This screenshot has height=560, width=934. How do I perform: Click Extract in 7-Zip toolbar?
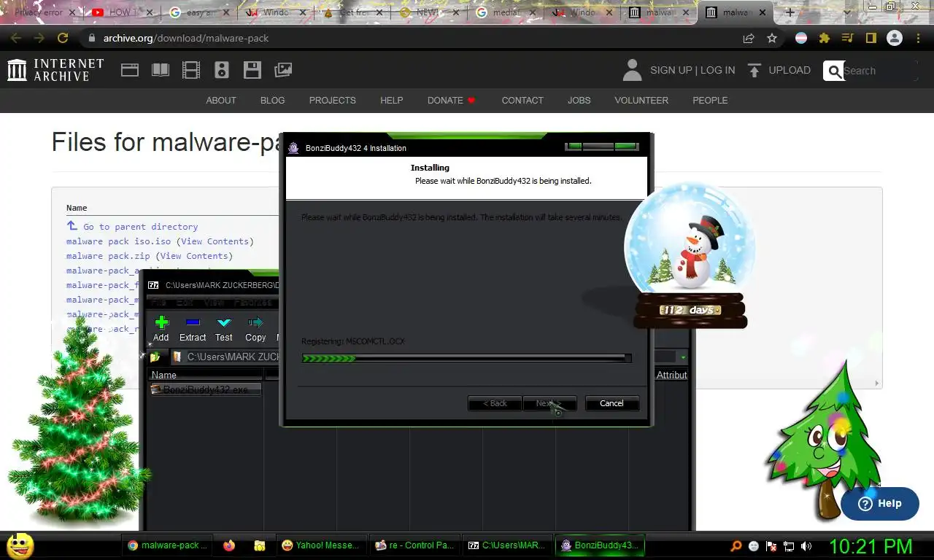(193, 329)
